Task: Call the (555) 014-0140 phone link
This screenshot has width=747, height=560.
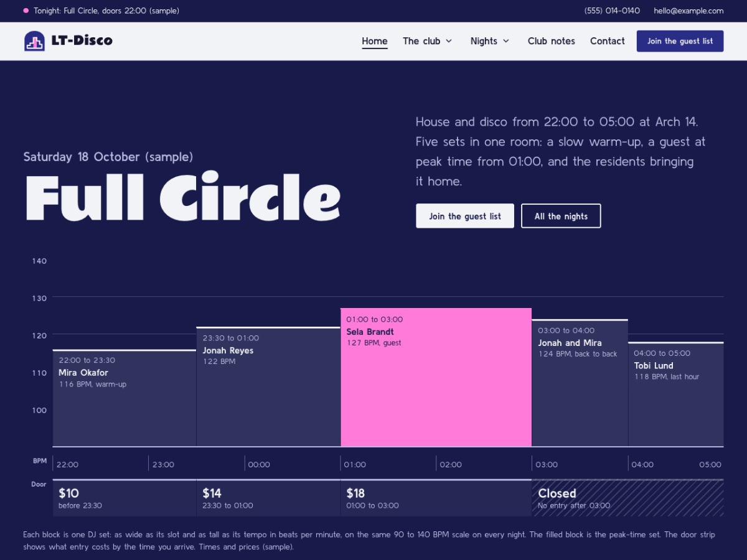Action: click(x=612, y=11)
